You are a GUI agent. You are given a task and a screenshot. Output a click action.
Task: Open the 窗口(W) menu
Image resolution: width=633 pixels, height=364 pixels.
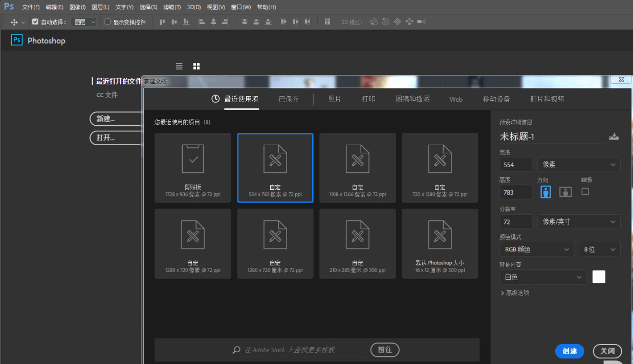point(241,7)
